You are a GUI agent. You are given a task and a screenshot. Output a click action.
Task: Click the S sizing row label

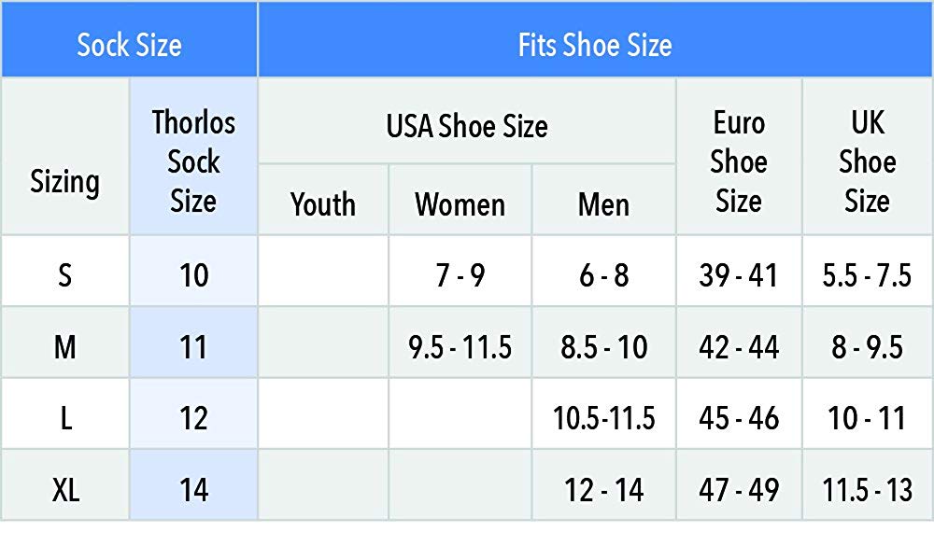coord(65,271)
